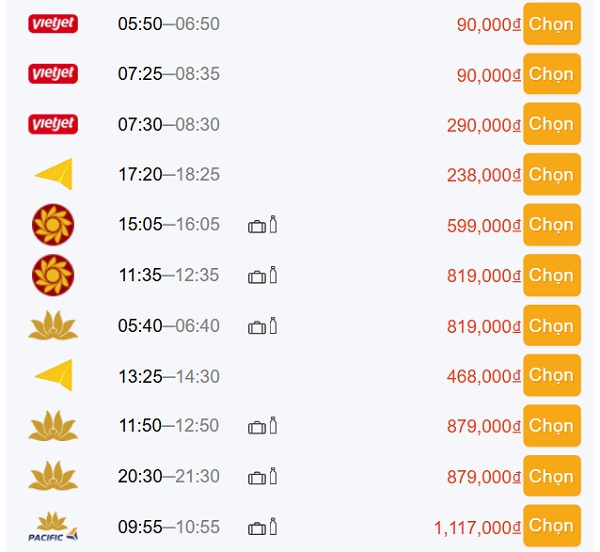Click the golden lotus logo for the 05:40 flight
The width and height of the screenshot is (600, 552).
point(53,325)
